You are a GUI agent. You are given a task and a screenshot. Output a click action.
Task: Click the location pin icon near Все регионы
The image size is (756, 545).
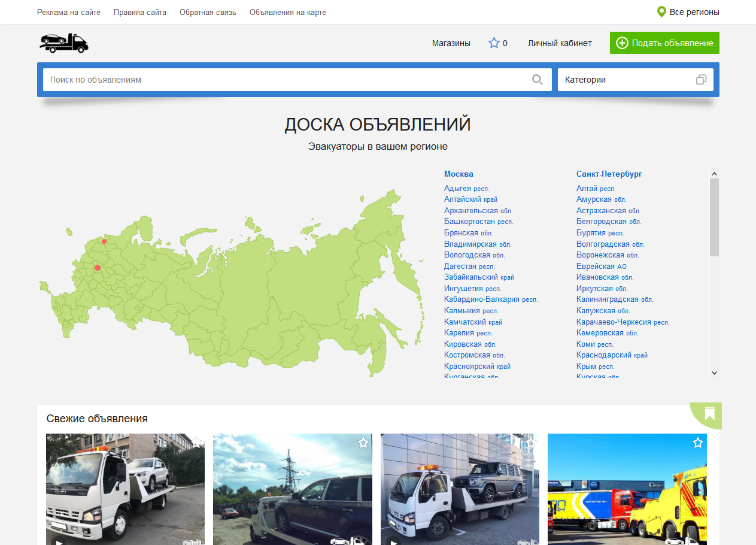pos(661,12)
